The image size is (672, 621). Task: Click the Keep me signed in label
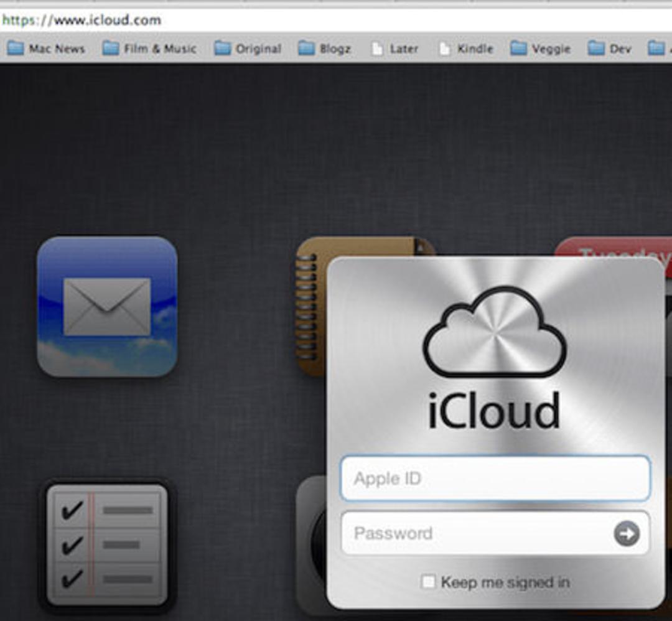(506, 582)
